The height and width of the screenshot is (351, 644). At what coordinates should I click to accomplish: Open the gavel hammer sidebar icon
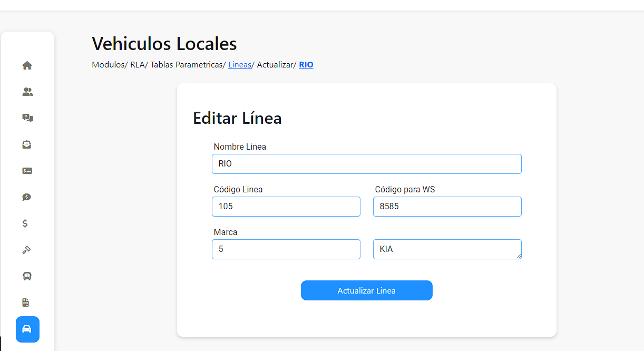pyautogui.click(x=27, y=250)
